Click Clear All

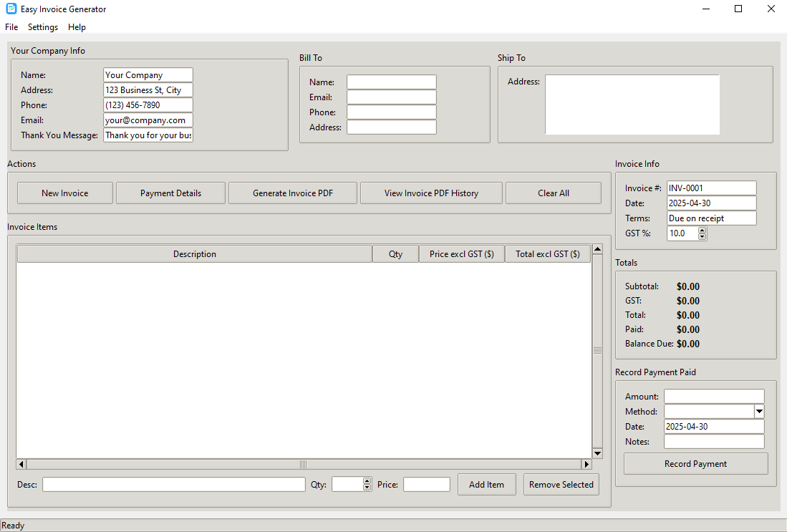point(553,193)
